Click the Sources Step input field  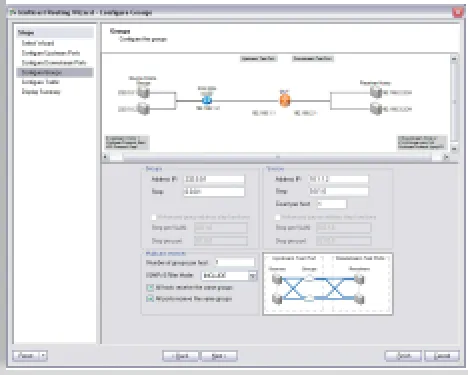(x=339, y=192)
